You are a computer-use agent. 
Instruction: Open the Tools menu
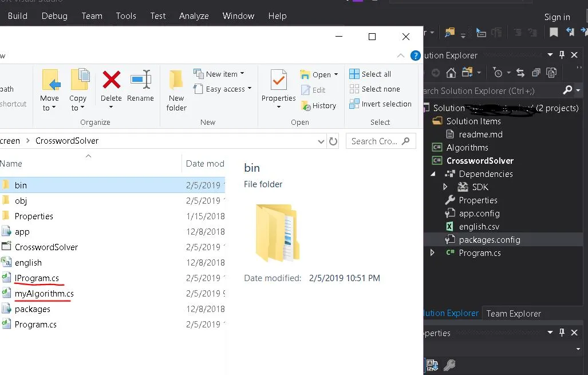126,16
